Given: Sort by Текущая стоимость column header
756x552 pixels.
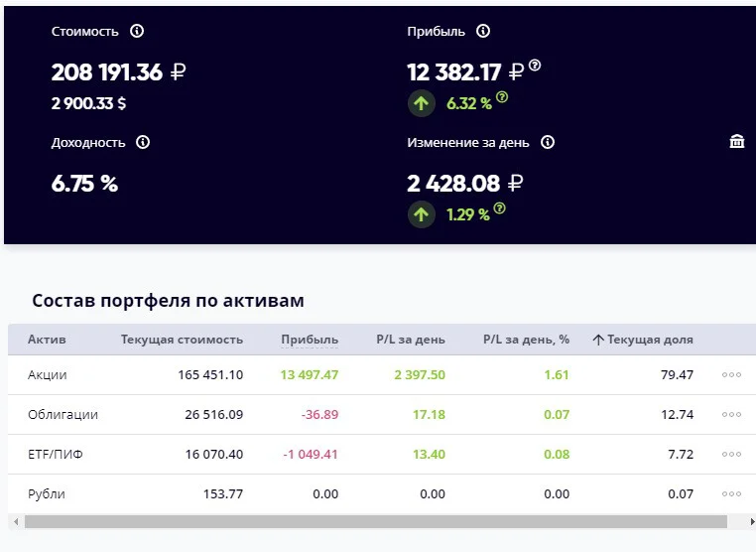Looking at the screenshot, I should pyautogui.click(x=182, y=340).
